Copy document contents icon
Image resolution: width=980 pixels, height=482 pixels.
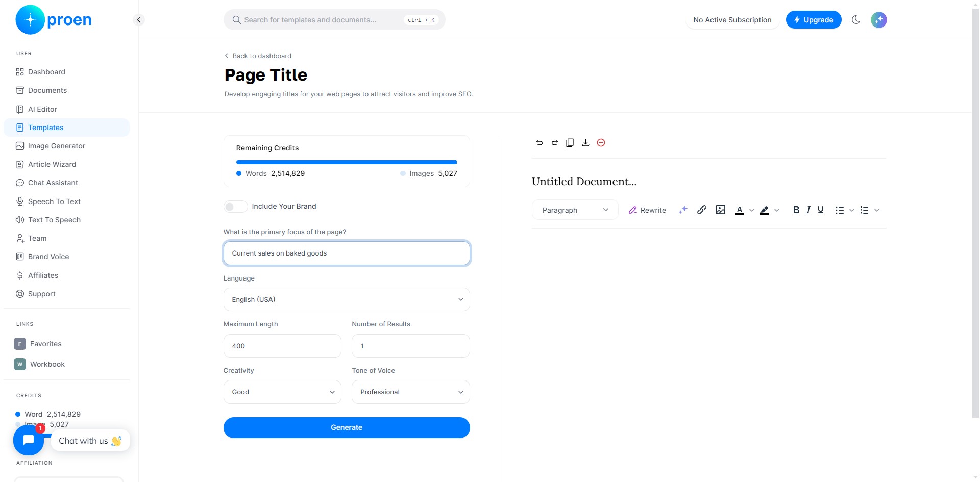570,143
